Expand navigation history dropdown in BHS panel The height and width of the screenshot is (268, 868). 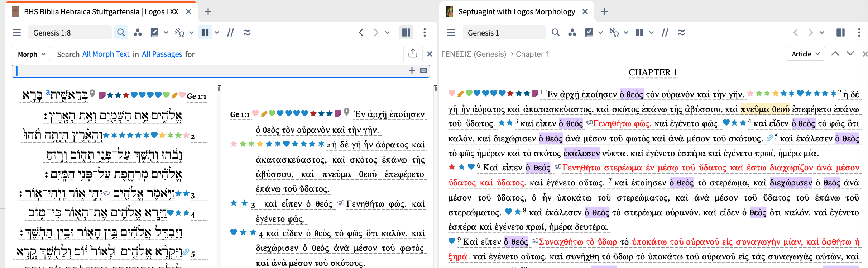(x=387, y=33)
